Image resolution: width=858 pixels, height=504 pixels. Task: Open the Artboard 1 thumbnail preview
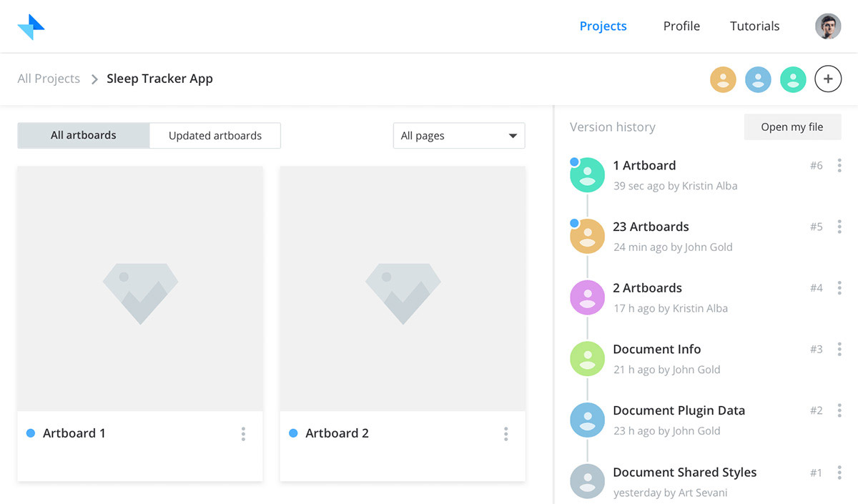[140, 289]
